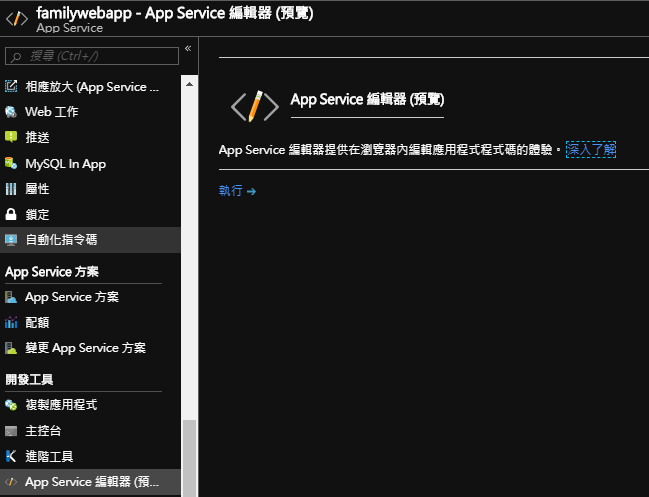
Task: Click the App Service 方案 section heading
Action: tap(52, 272)
